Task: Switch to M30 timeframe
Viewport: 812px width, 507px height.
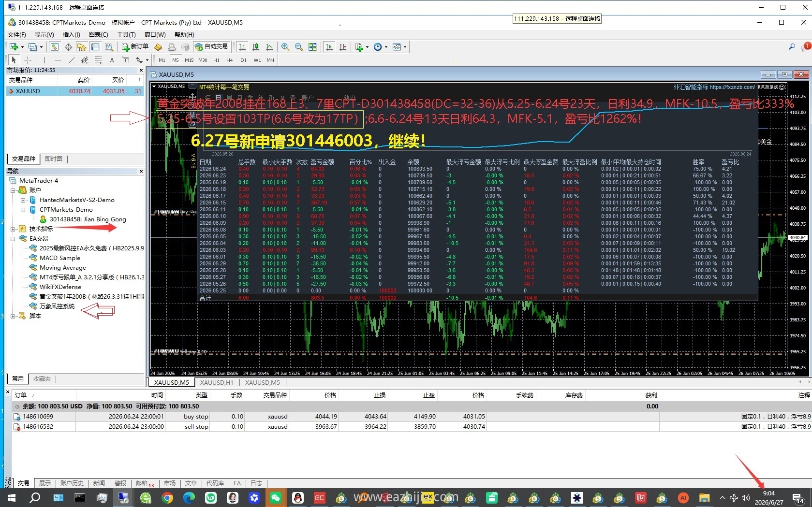Action: pyautogui.click(x=203, y=60)
